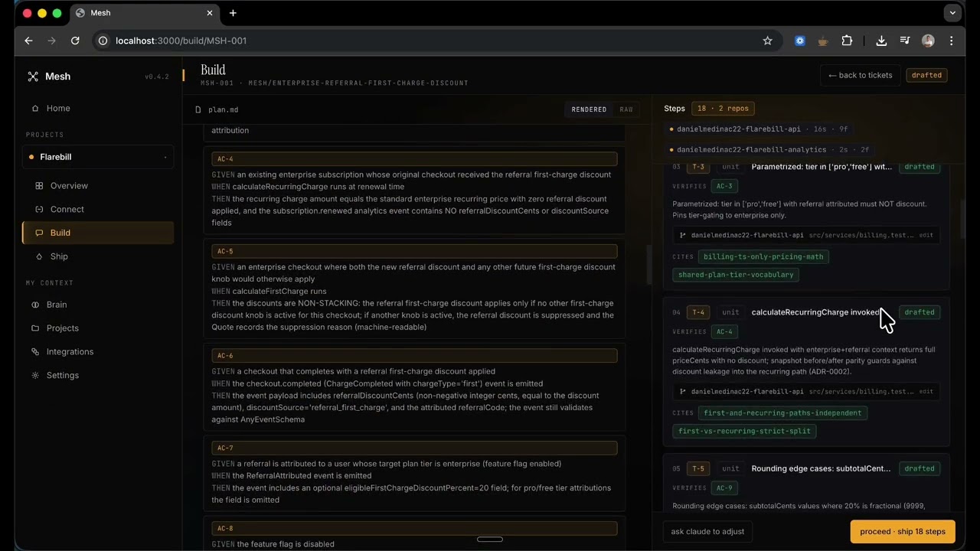The width and height of the screenshot is (980, 551).
Task: Click shared-plan-tier-vocabulary citation tag
Action: [736, 275]
